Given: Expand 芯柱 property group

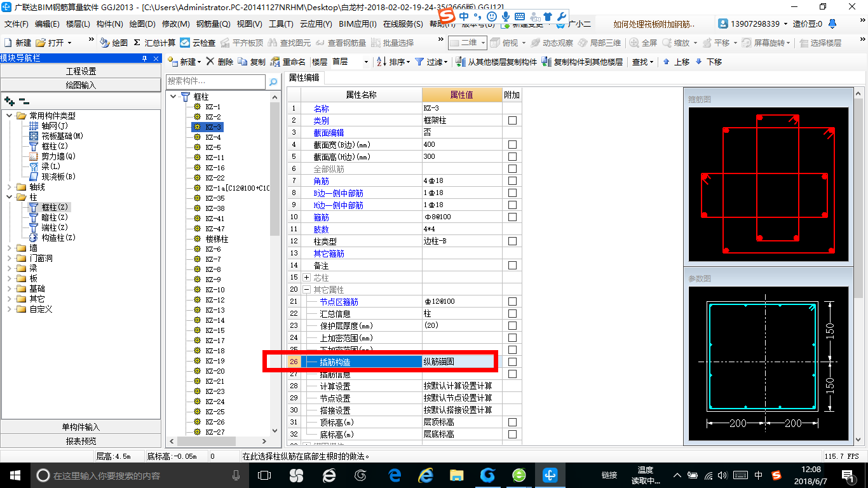Looking at the screenshot, I should pyautogui.click(x=307, y=278).
